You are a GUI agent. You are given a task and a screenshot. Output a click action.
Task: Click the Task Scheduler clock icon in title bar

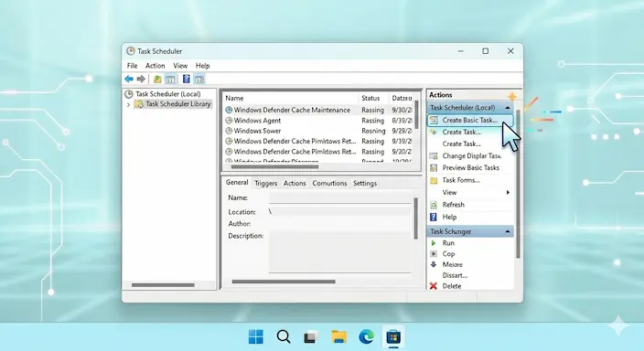[x=131, y=51]
